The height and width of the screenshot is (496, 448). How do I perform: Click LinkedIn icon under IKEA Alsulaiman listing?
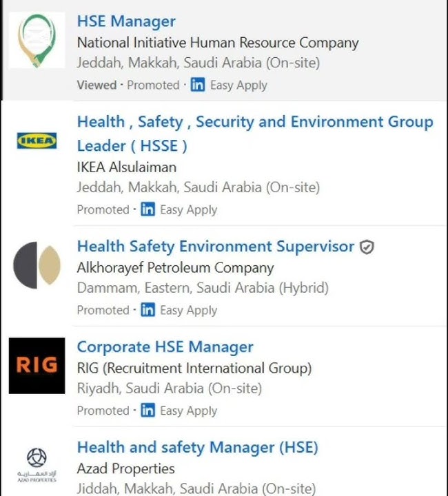pyautogui.click(x=147, y=209)
